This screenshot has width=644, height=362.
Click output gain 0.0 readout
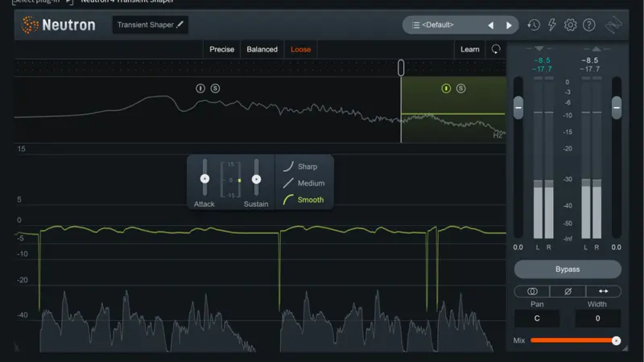616,247
